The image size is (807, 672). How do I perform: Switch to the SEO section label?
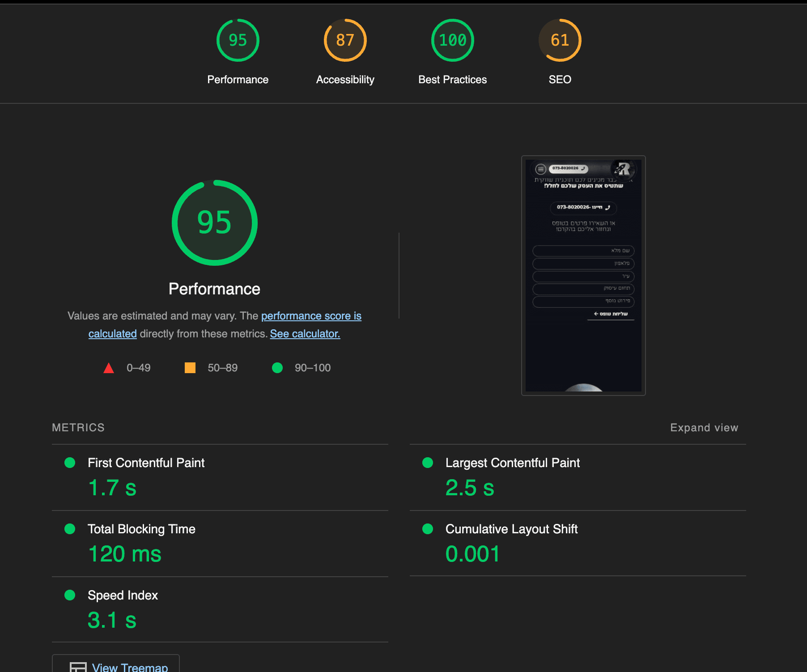[560, 79]
